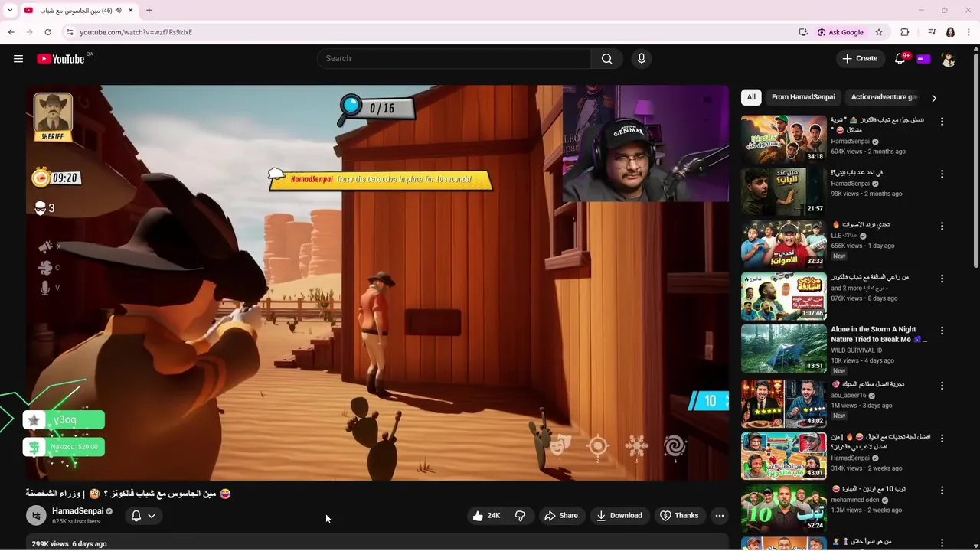Open HamadSenpai channel name link
Viewport: 980px width, 551px height.
pos(77,511)
